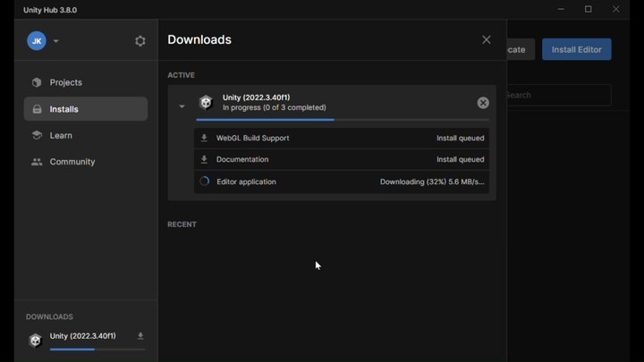Expand the account dropdown arrow
The image size is (644, 362).
[55, 41]
